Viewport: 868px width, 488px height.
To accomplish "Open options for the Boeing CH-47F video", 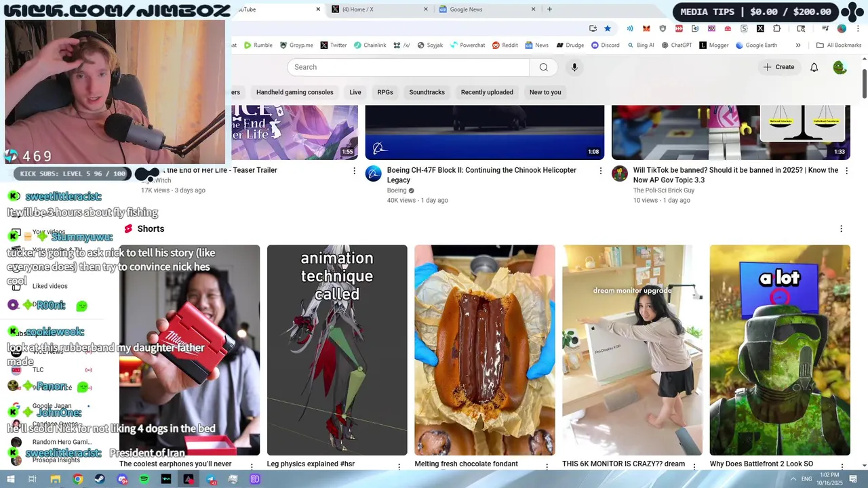I will point(600,171).
